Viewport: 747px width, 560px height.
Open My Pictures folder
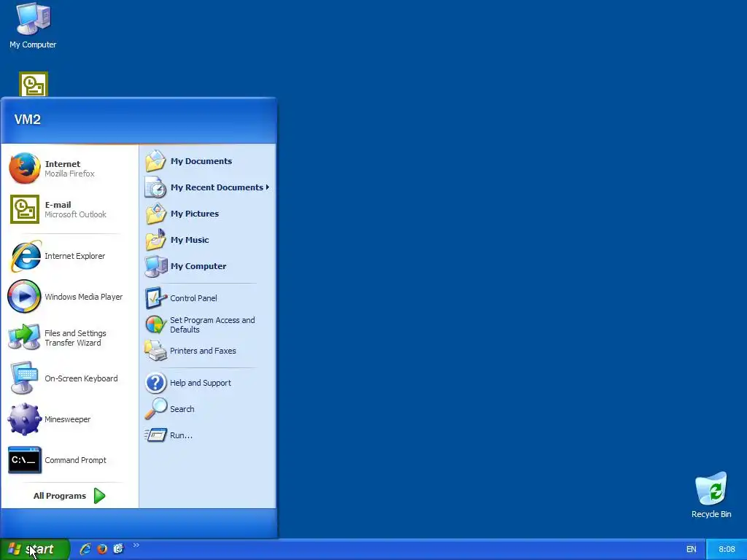click(x=207, y=214)
